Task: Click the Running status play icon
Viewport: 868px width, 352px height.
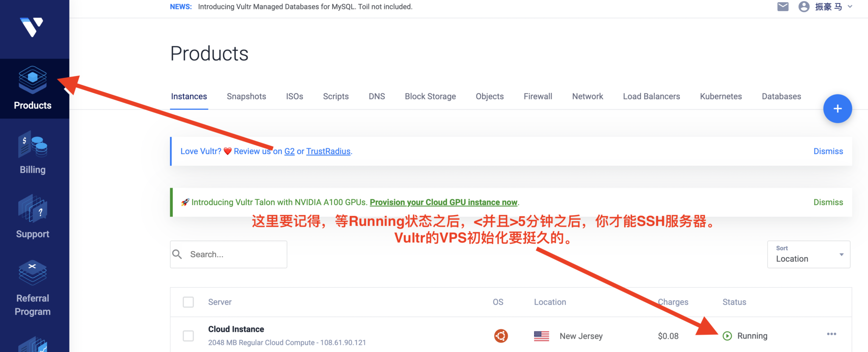Action: 727,336
